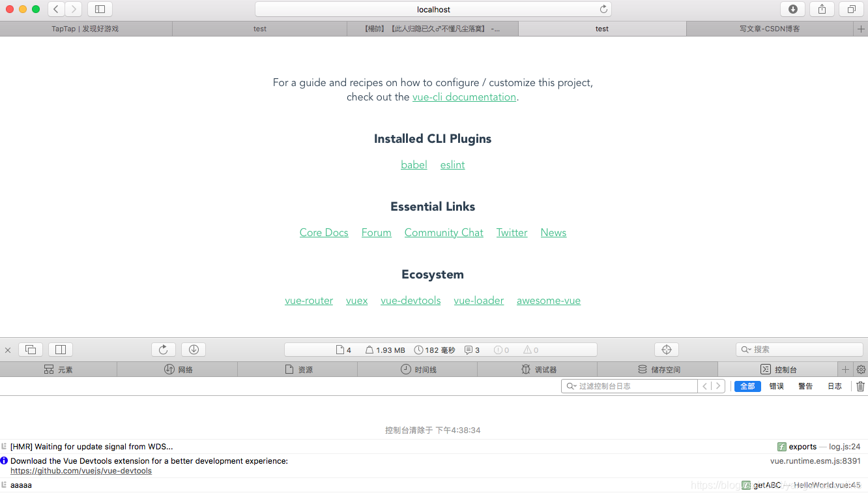
Task: Focus the inspector 搜索 field
Action: tap(800, 350)
